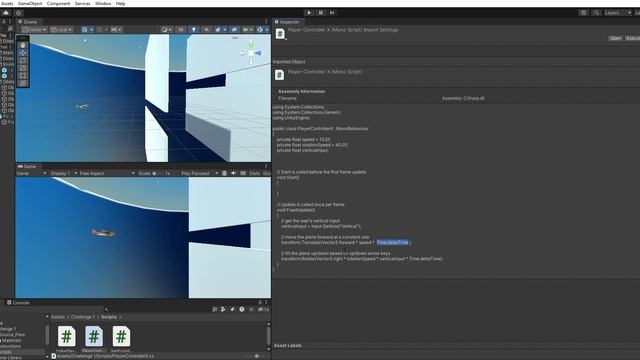Switch to the Game tab
This screenshot has width=640, height=360.
[27, 167]
